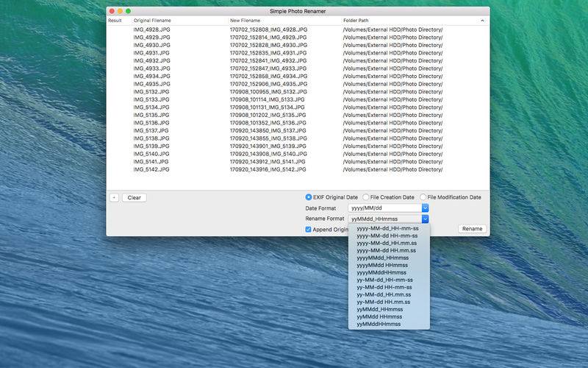Toggle the sort order arrow in the header
The image size is (588, 368).
tap(482, 21)
